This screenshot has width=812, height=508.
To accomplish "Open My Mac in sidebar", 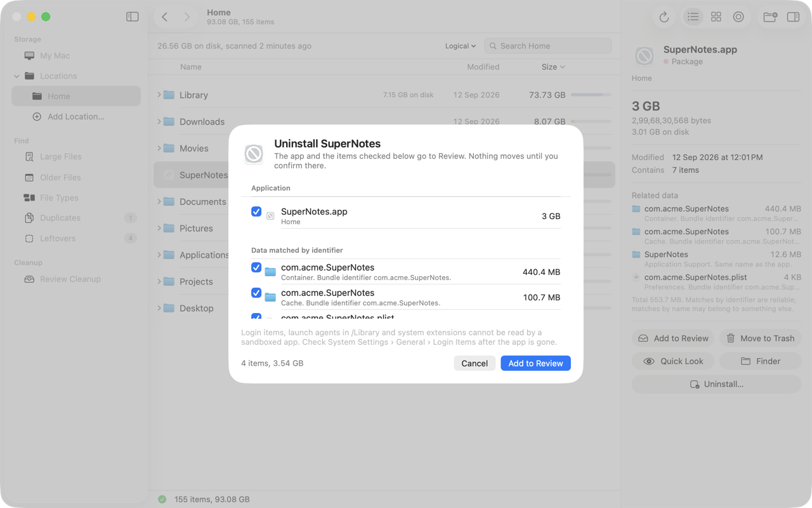I will click(x=76, y=56).
